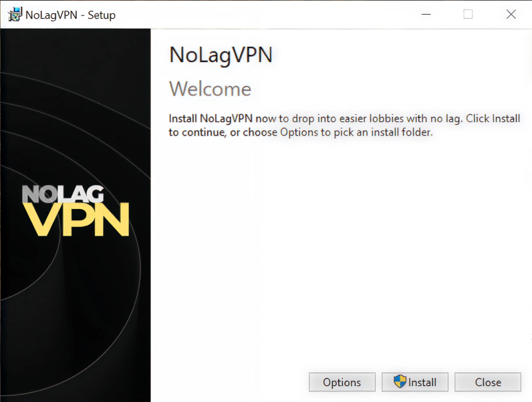Screen dimensions: 532x402
Task: Click the 'NoLagVPN' product title heading
Action: pos(221,55)
